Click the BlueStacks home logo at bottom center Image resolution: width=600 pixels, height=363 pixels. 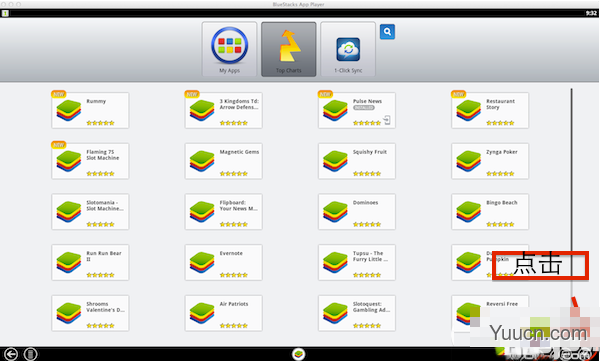coord(298,354)
